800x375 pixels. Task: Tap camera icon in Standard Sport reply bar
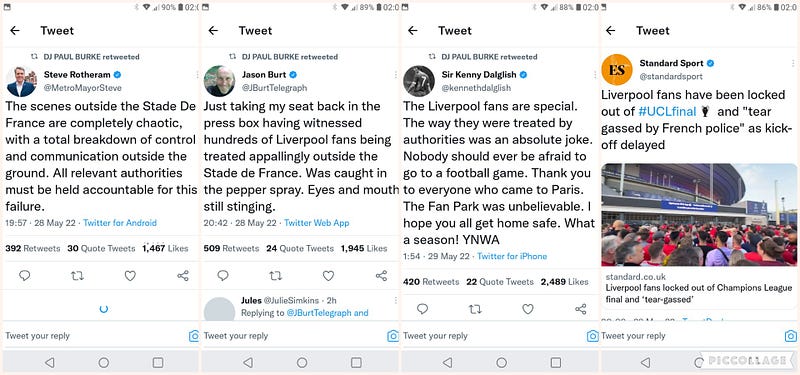[x=790, y=336]
